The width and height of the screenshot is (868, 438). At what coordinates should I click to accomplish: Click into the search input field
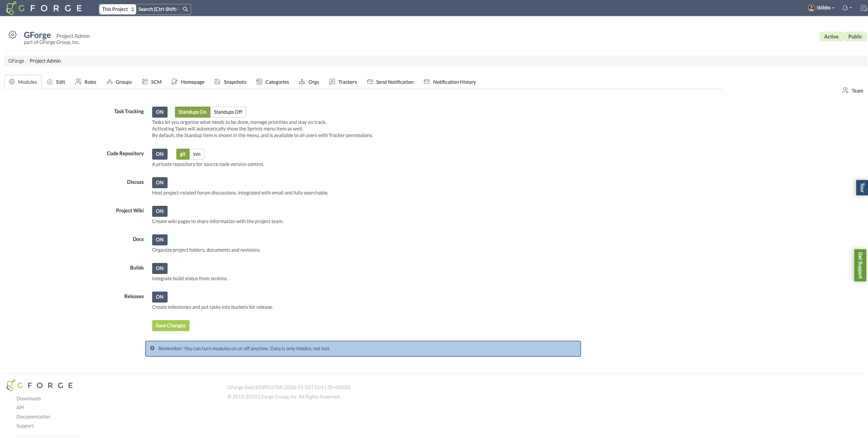tap(158, 9)
